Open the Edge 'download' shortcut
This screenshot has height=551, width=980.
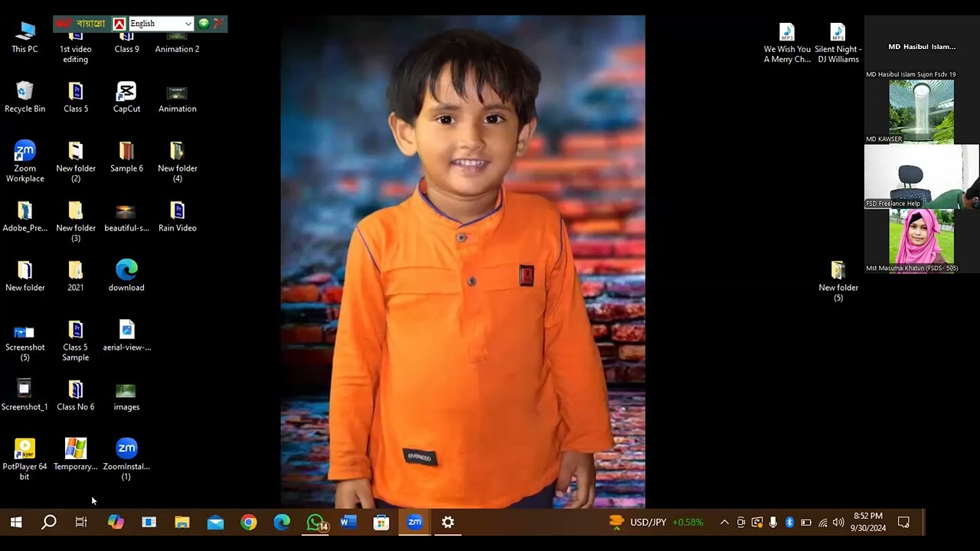126,276
